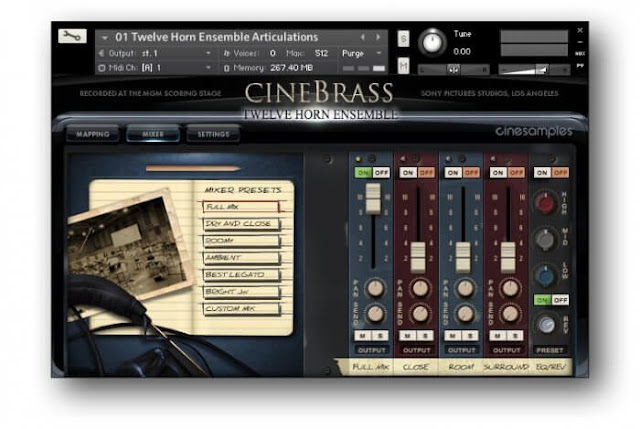Click the Full Mix channel send knob
This screenshot has height=429, width=640.
(x=375, y=313)
